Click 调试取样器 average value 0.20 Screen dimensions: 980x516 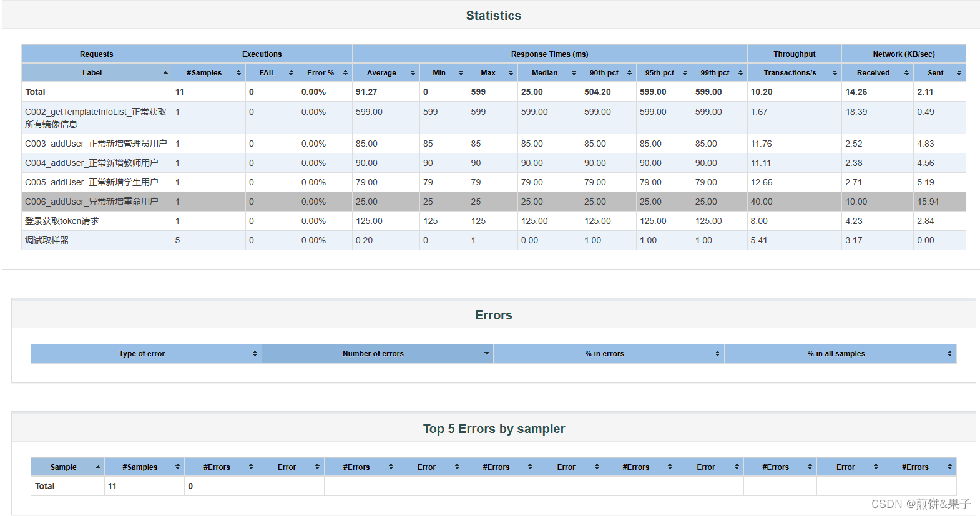tap(364, 240)
